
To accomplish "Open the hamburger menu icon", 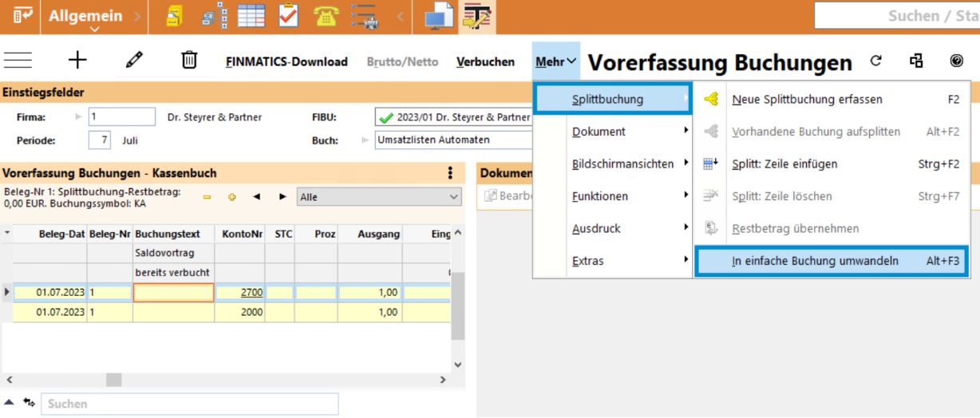I will 18,61.
